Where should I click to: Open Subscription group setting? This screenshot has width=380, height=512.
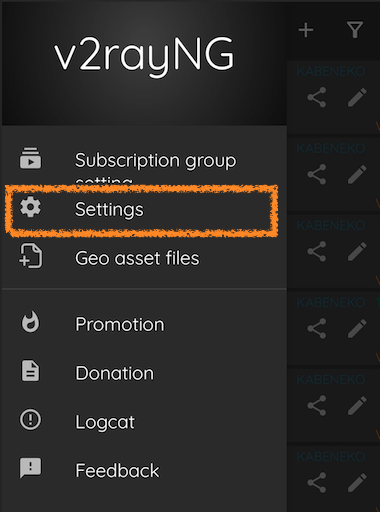pos(144,161)
